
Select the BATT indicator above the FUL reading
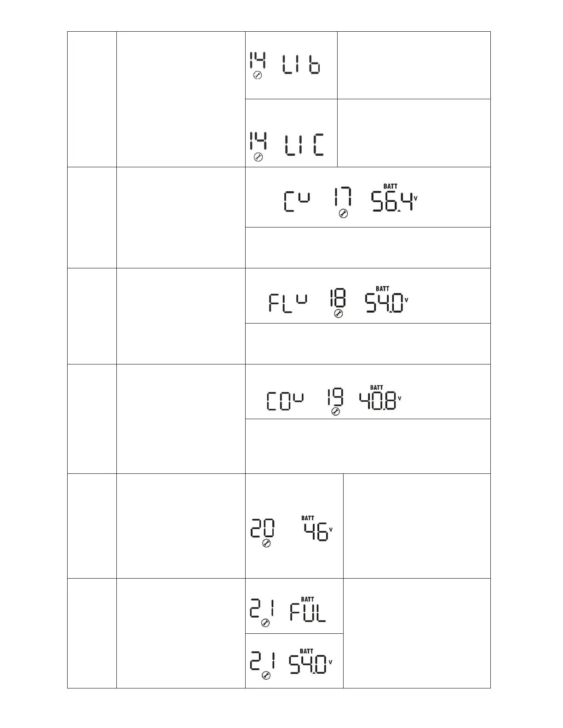(307, 599)
